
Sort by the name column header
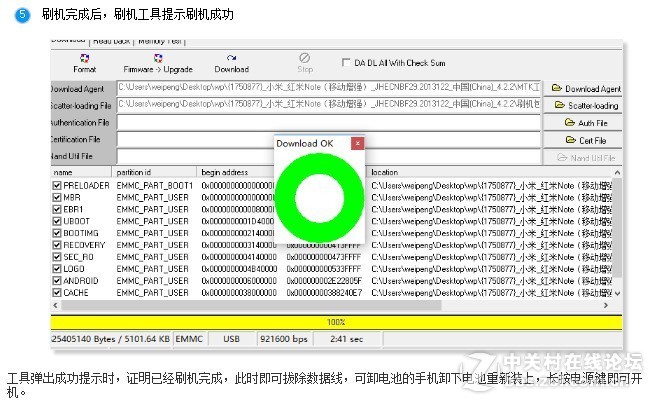point(81,172)
